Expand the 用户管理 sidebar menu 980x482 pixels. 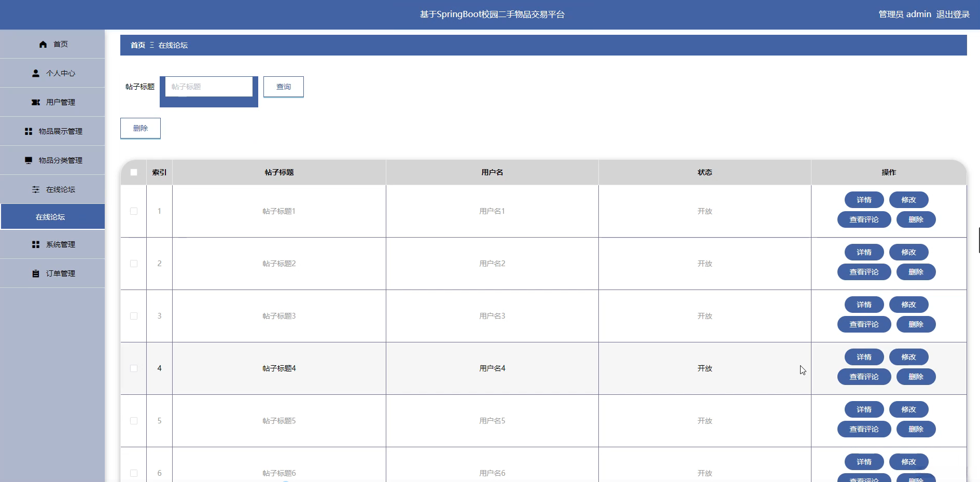tap(52, 102)
